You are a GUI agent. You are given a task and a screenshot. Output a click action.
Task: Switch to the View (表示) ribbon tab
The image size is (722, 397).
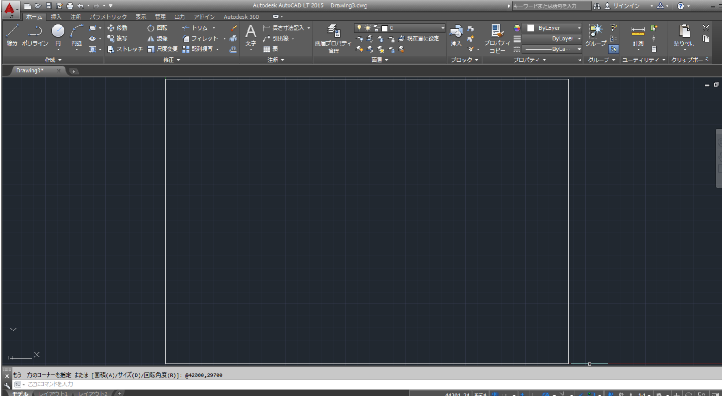140,17
